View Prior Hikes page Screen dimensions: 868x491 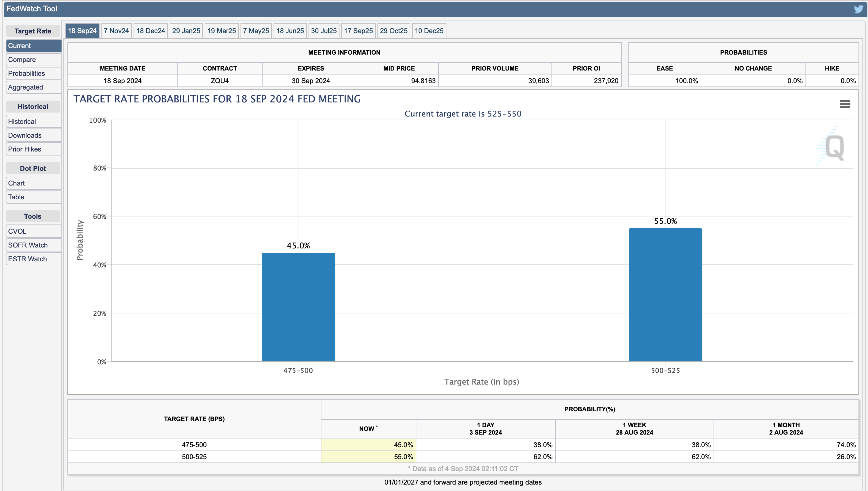coord(33,149)
